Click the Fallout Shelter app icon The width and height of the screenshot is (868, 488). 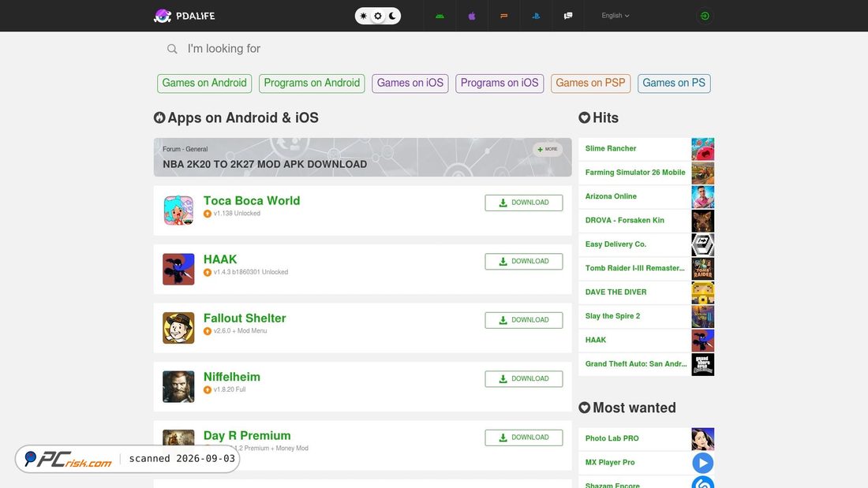(178, 327)
